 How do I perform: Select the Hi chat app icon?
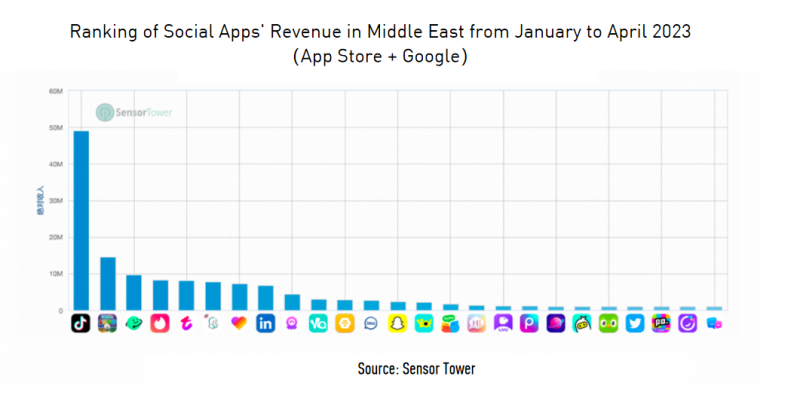[477, 323]
